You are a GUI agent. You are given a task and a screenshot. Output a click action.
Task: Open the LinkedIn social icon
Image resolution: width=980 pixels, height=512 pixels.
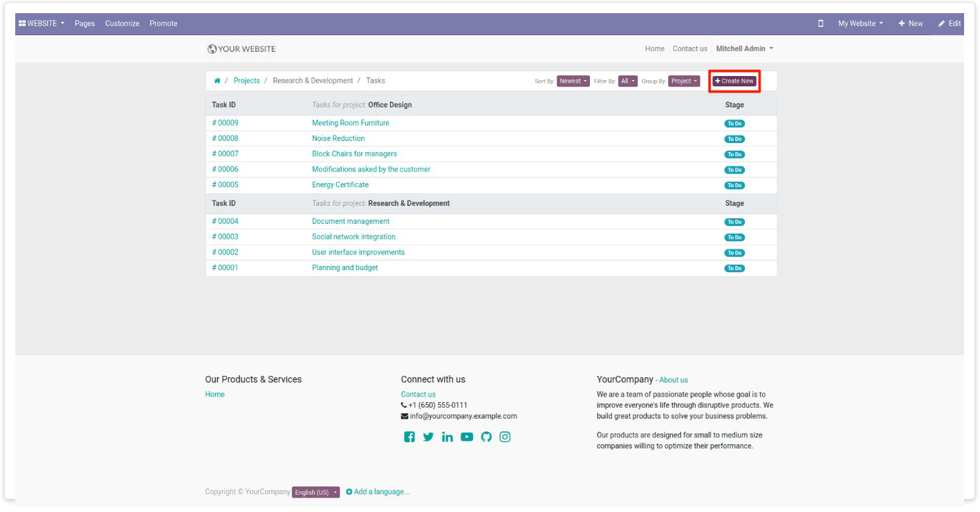pyautogui.click(x=447, y=437)
